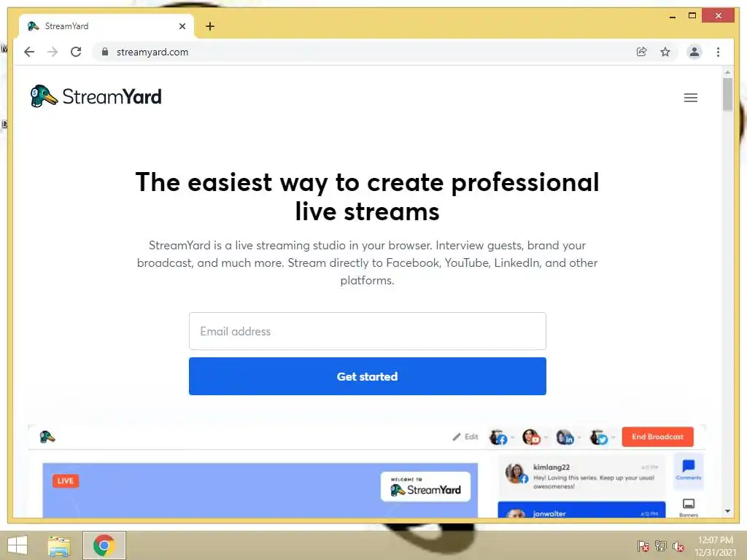Bookmark this page with the star icon

(665, 52)
